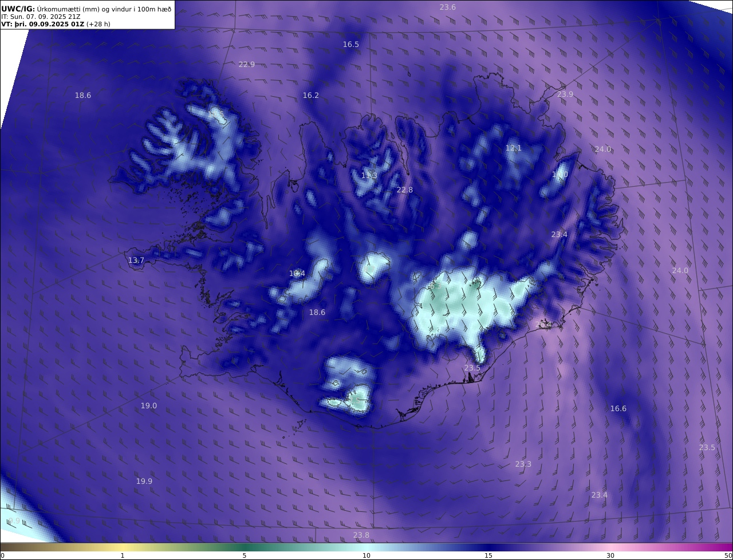Click the 23.8 value on the map
Screen dimensions: 733x560
[361, 535]
